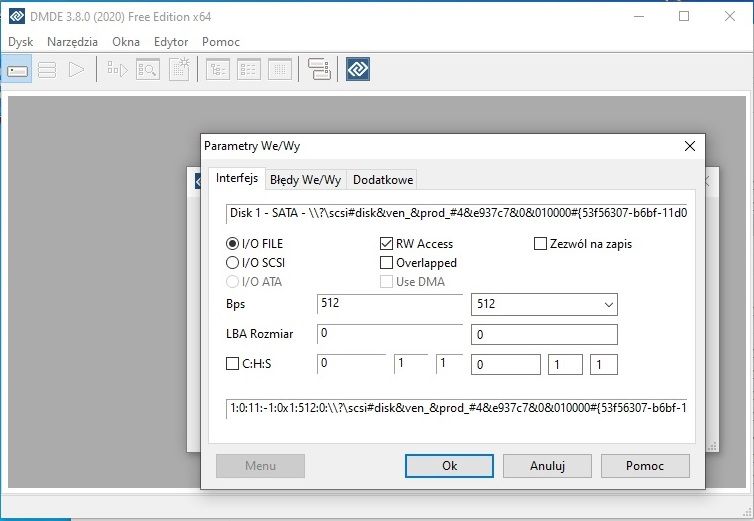Click the device parameter string field

[x=456, y=408]
